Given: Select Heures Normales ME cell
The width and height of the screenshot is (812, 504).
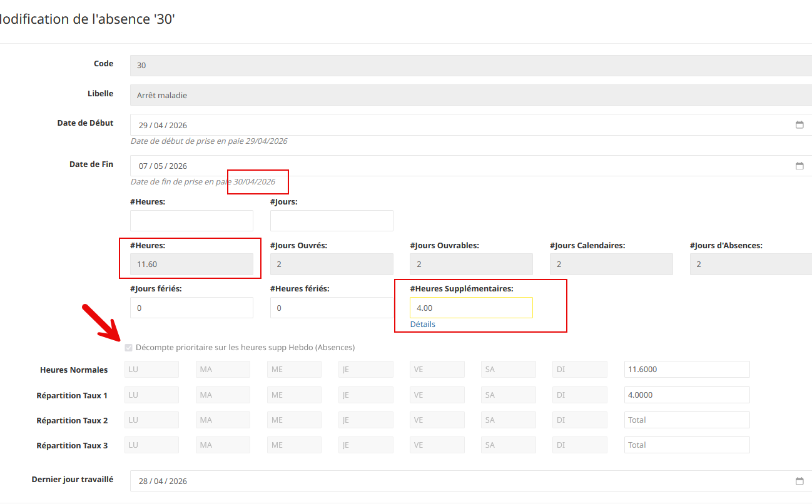Looking at the screenshot, I should click(x=294, y=370).
